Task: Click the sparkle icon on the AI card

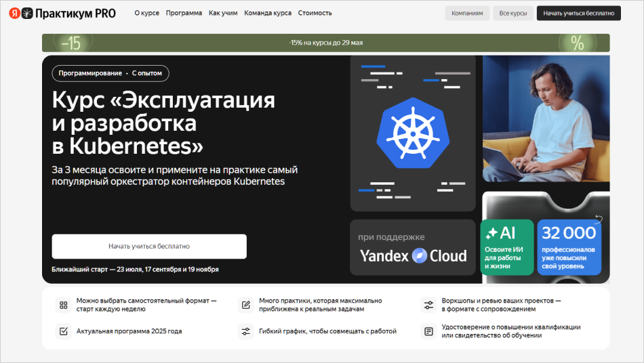Action: click(x=491, y=233)
